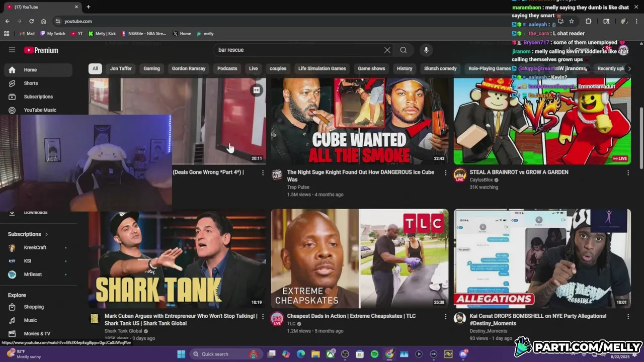Clear the bar rescue search text
Image resolution: width=644 pixels, height=362 pixels.
click(387, 50)
